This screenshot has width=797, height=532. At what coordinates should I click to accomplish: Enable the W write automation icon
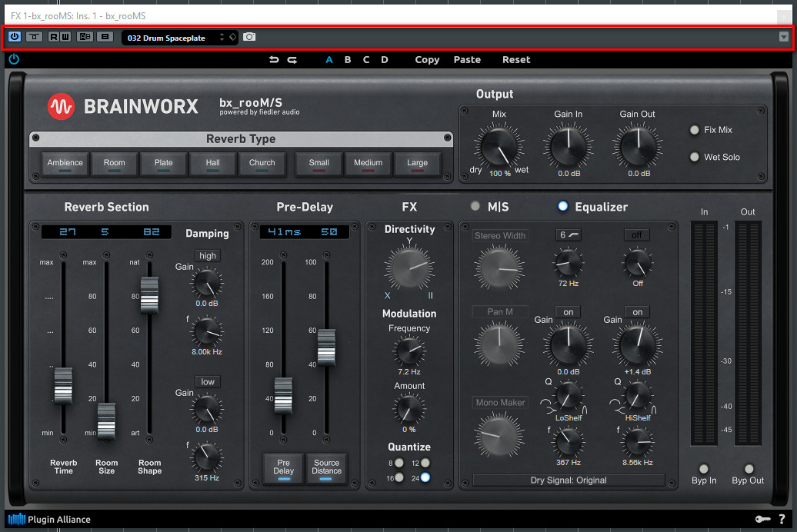point(65,37)
